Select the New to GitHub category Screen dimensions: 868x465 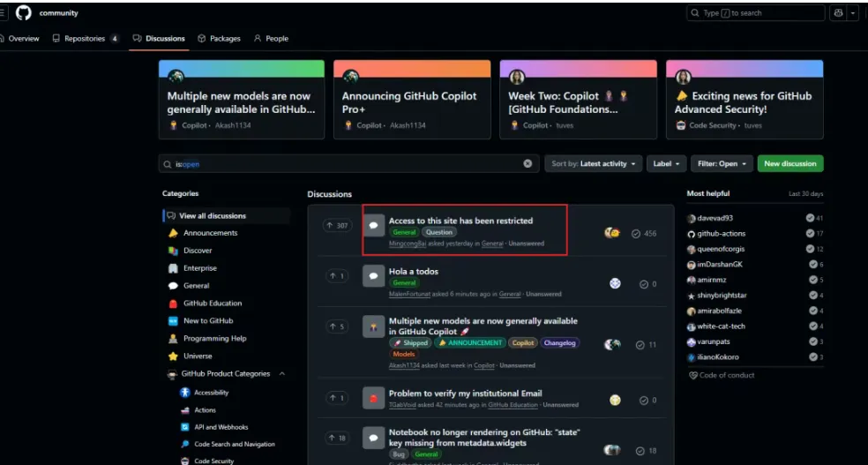click(208, 321)
